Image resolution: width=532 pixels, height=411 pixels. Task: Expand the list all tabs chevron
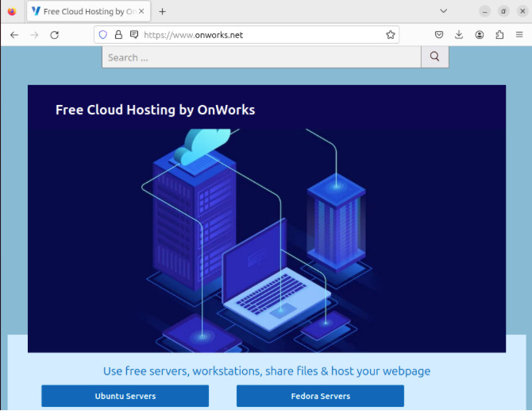[x=443, y=11]
